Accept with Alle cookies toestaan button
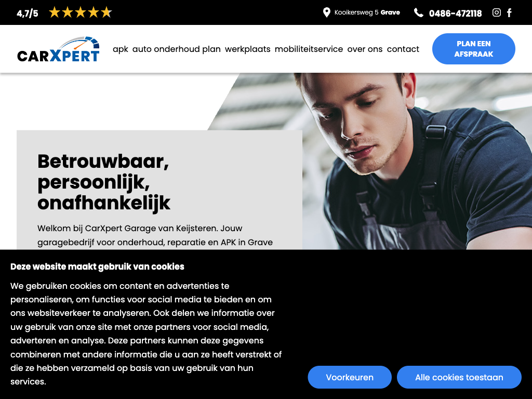The width and height of the screenshot is (532, 399). tap(459, 377)
